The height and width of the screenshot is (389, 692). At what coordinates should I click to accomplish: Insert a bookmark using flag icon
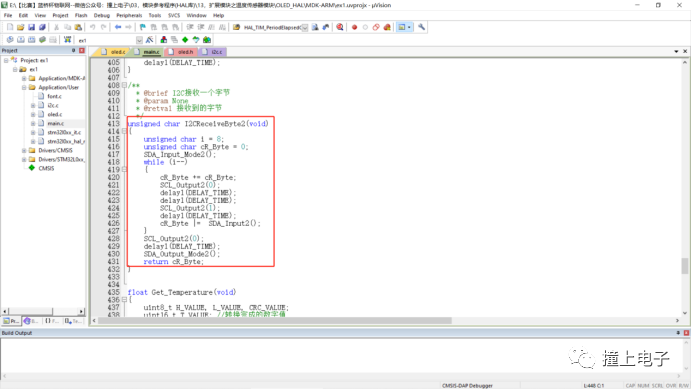coord(143,27)
